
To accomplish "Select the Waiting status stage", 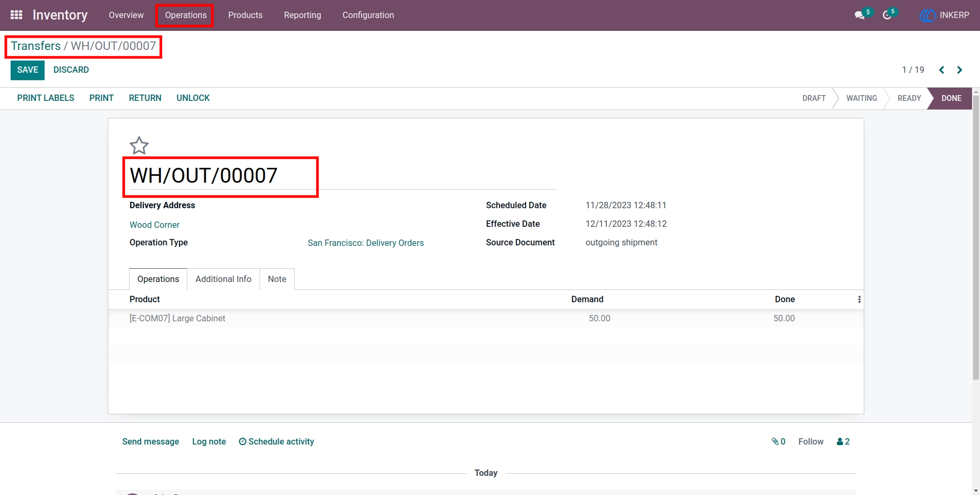I will (x=862, y=98).
